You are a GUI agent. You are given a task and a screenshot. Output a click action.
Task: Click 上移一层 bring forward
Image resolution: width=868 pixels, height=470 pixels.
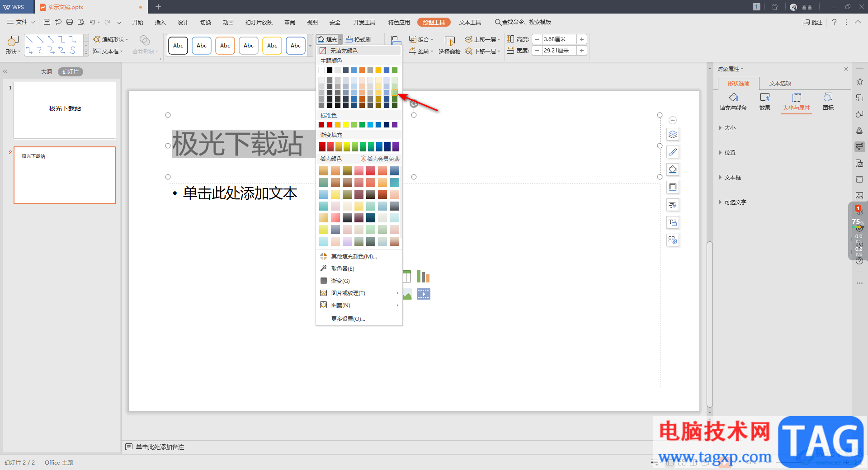[482, 39]
